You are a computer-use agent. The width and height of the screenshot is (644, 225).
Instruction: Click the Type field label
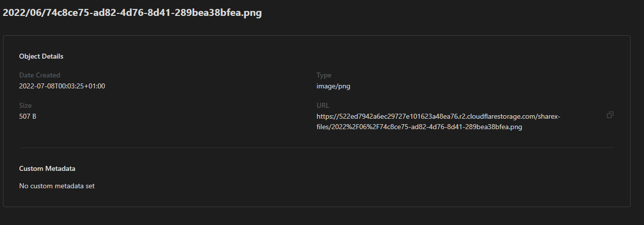pyautogui.click(x=324, y=75)
